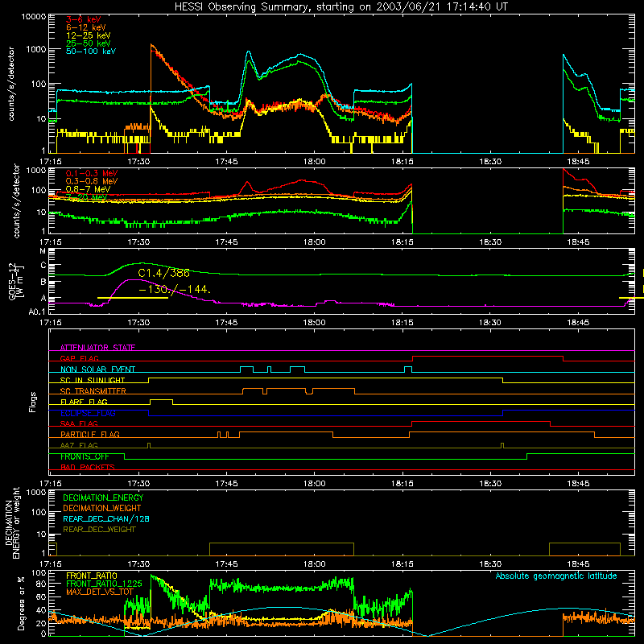The height and width of the screenshot is (644, 644).
Task: Click the Absolute geomagnetic latitude label
Action: [556, 576]
